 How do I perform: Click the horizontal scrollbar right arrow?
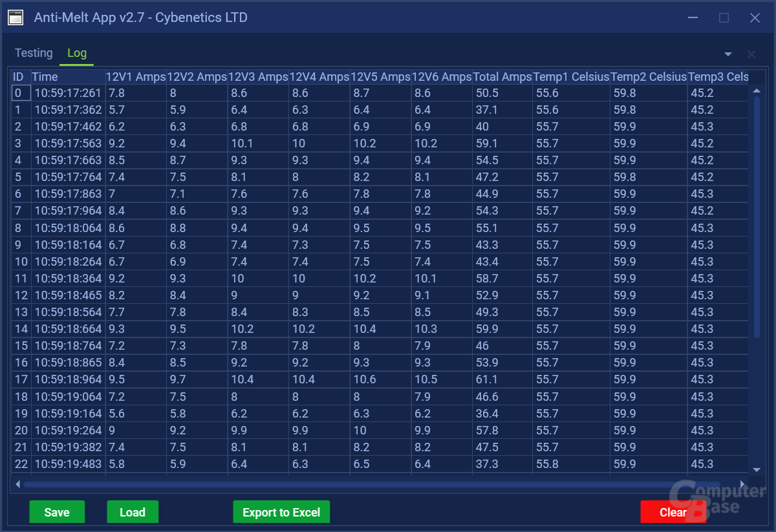tap(743, 484)
